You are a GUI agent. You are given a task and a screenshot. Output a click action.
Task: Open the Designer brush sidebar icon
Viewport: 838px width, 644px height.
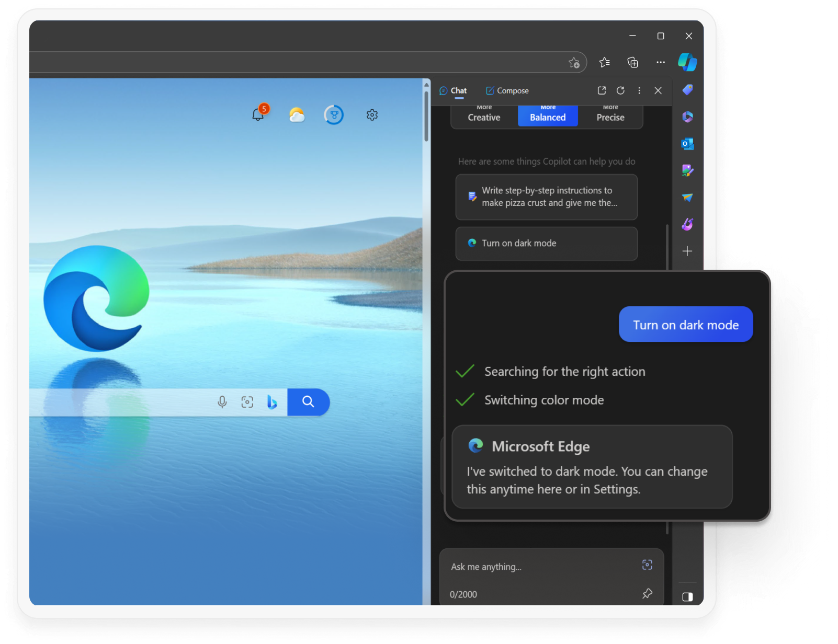pos(687,170)
